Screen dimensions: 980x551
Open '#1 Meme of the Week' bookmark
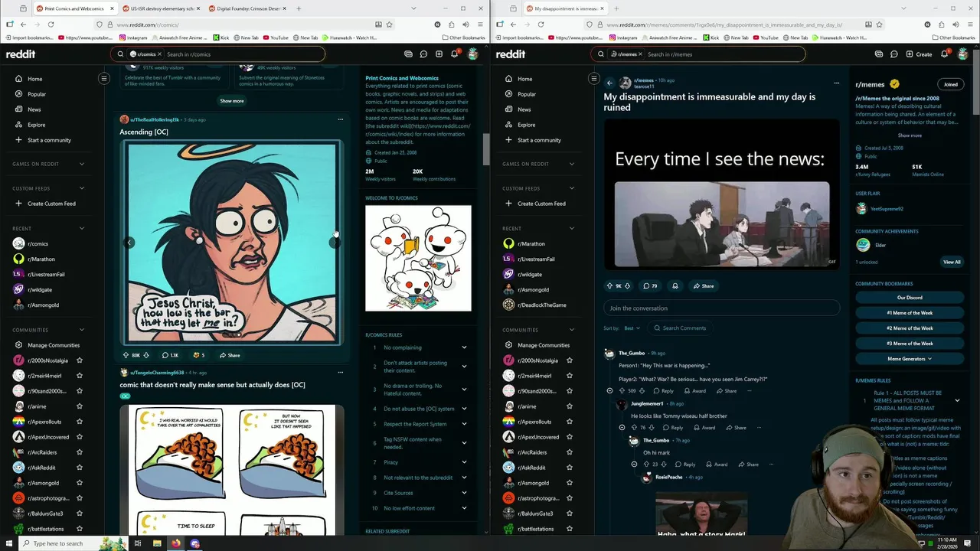click(x=910, y=313)
